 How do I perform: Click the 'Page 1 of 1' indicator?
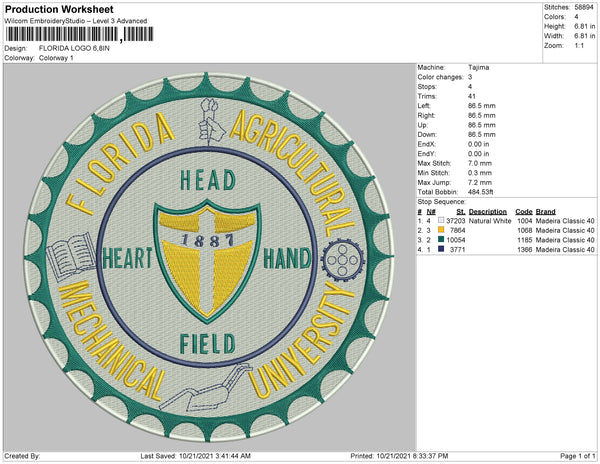point(578,456)
